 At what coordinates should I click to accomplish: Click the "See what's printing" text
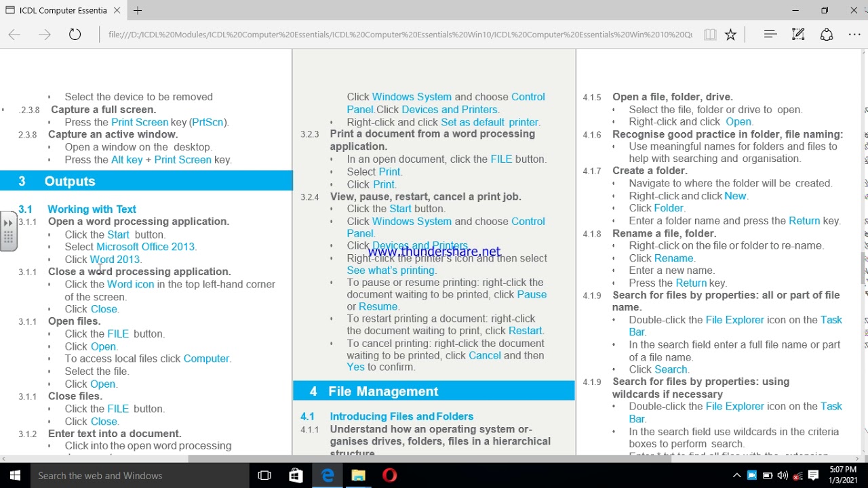(391, 270)
